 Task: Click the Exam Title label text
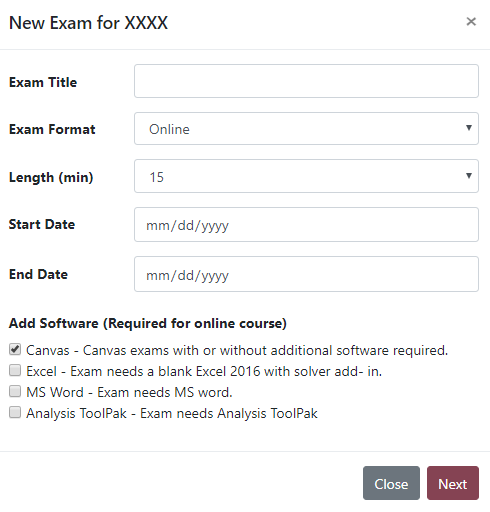point(43,82)
